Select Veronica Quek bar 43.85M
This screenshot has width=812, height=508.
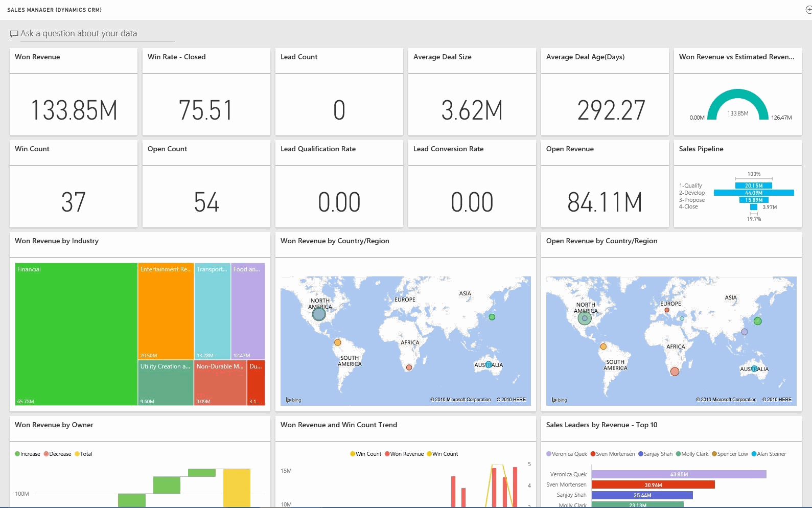click(679, 474)
